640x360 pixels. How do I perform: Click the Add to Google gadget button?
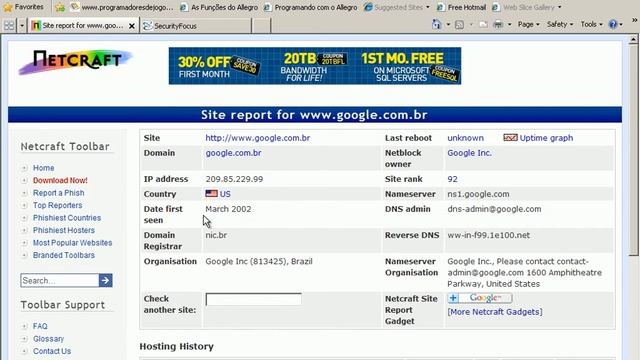tap(480, 298)
